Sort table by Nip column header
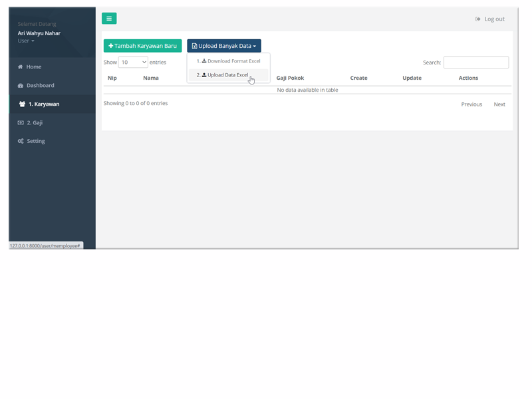 (112, 78)
